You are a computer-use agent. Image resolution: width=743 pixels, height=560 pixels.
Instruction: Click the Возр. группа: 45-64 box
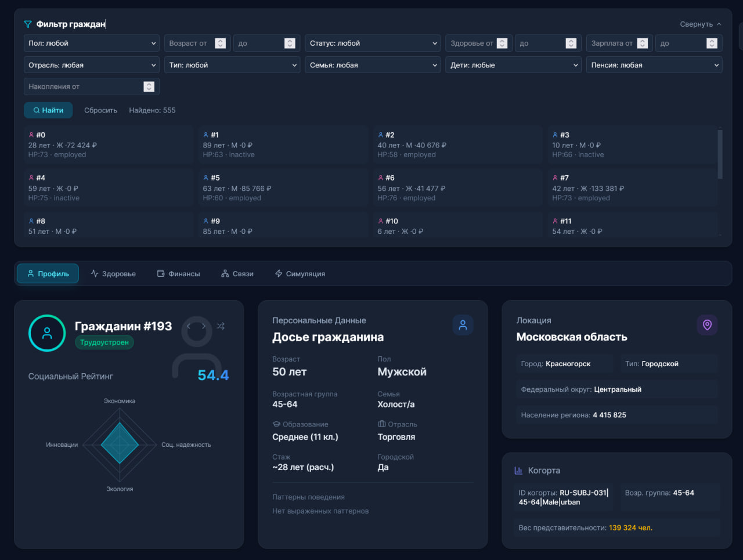tap(670, 497)
